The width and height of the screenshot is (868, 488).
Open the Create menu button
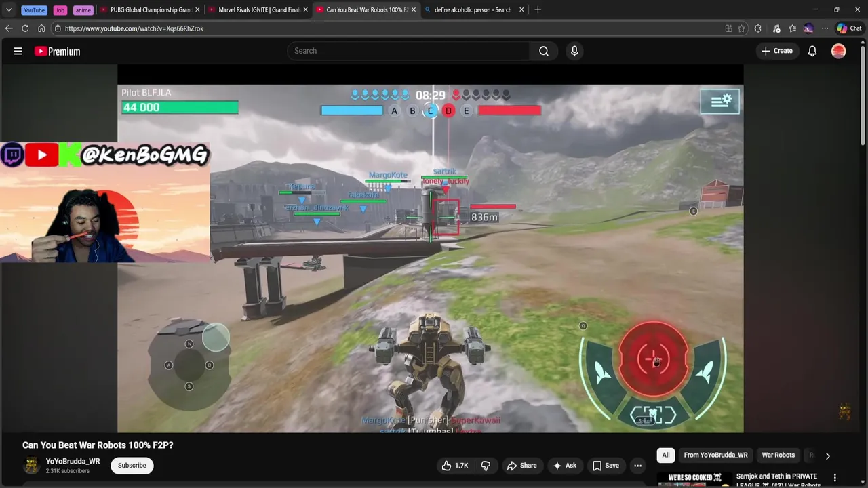(x=777, y=51)
